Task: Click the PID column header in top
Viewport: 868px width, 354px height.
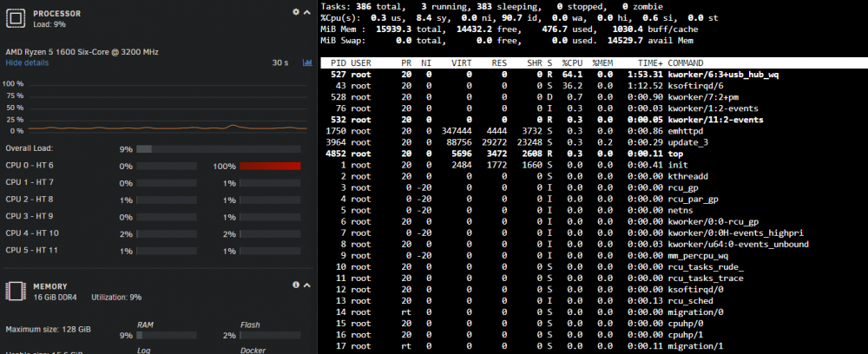Action: pos(337,63)
